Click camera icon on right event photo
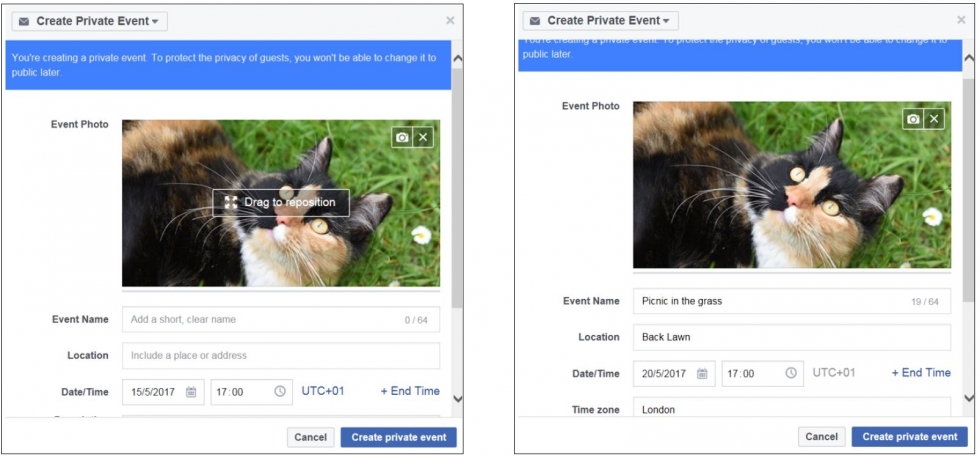Screen dimensions: 980x456 913,119
